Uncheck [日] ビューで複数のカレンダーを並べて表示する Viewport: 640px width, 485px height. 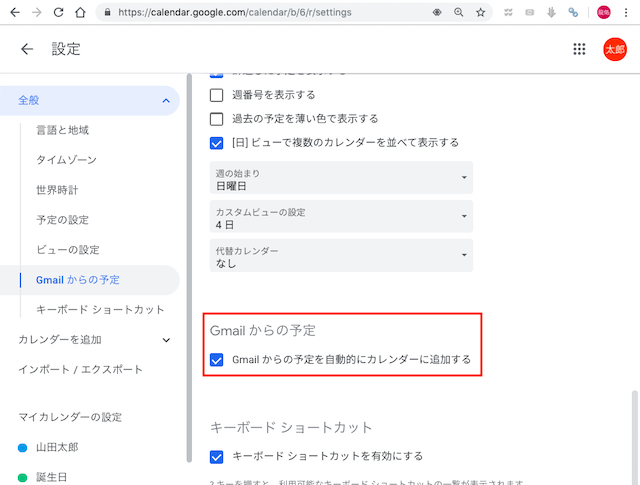[216, 143]
